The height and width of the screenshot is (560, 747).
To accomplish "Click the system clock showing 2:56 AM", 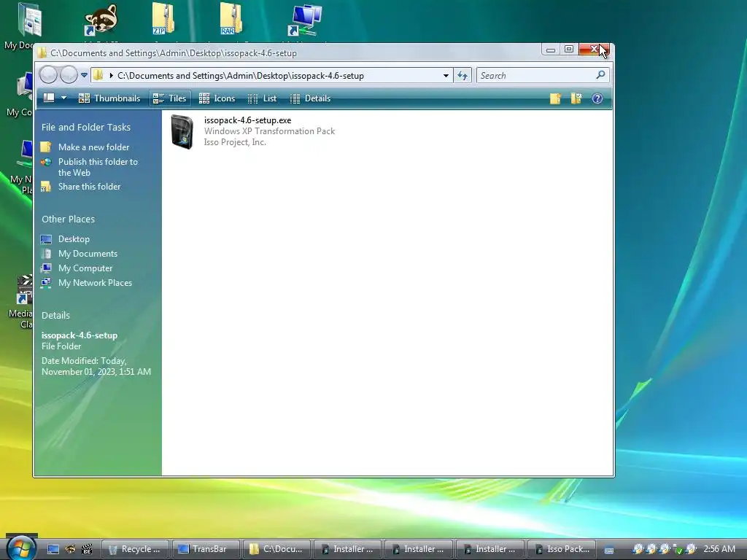I will tap(719, 549).
